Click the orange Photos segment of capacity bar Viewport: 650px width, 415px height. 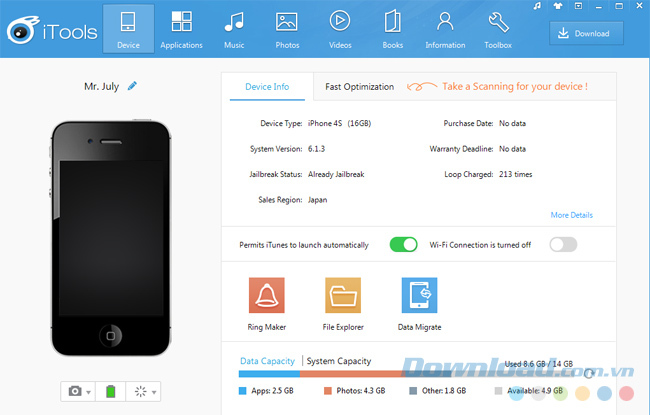point(351,374)
